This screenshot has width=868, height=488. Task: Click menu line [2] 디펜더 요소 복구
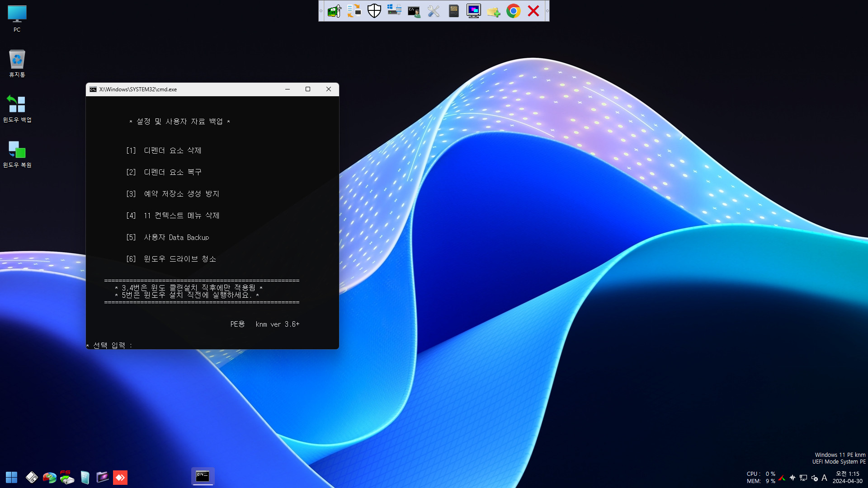pos(164,172)
